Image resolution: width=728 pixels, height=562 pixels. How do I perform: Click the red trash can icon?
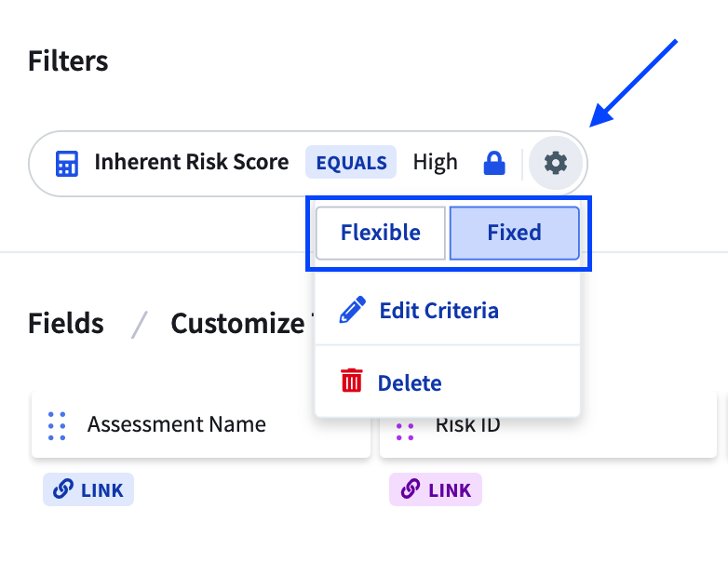[352, 381]
